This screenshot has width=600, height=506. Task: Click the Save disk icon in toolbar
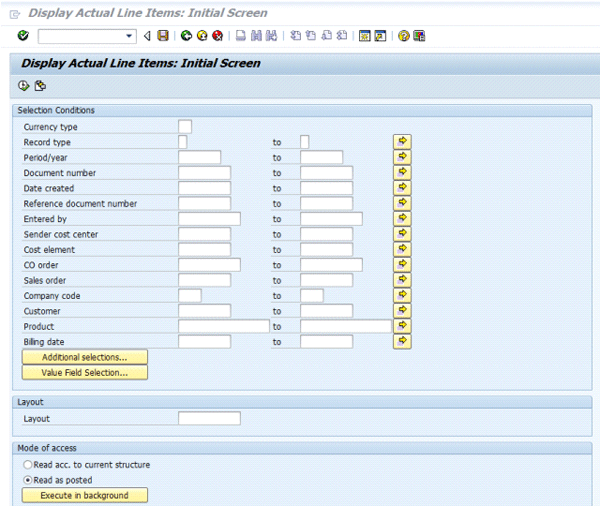pos(163,36)
